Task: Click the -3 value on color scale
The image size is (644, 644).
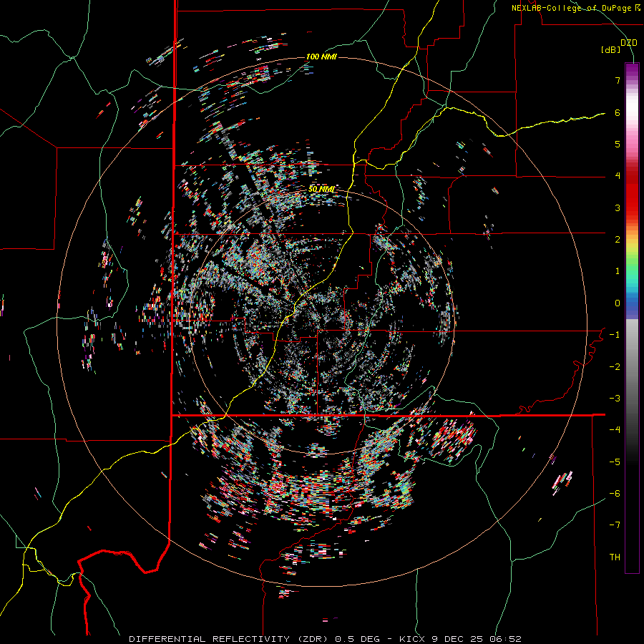Action: pos(615,399)
